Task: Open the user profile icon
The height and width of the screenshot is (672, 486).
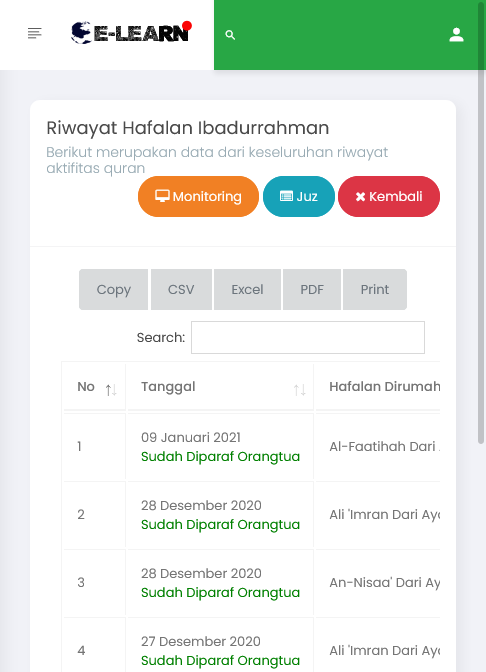Action: pyautogui.click(x=456, y=35)
